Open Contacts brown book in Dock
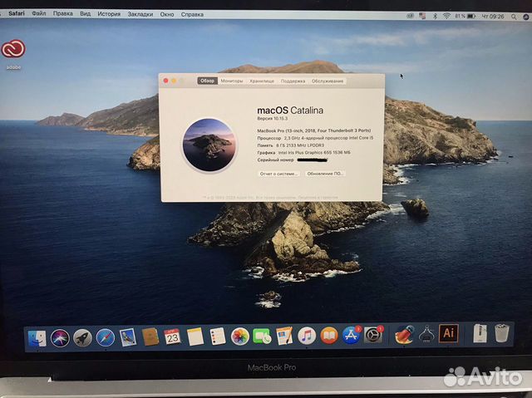 click(x=150, y=337)
